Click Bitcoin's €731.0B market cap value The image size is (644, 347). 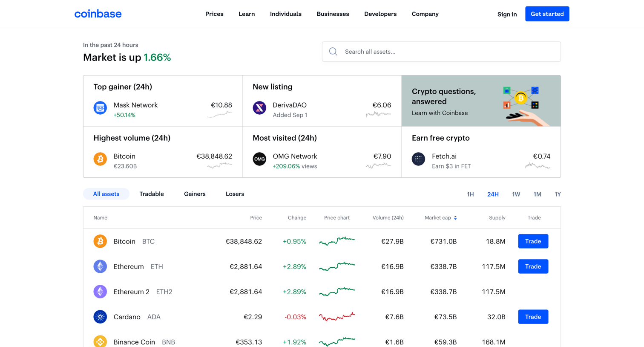pyautogui.click(x=443, y=241)
